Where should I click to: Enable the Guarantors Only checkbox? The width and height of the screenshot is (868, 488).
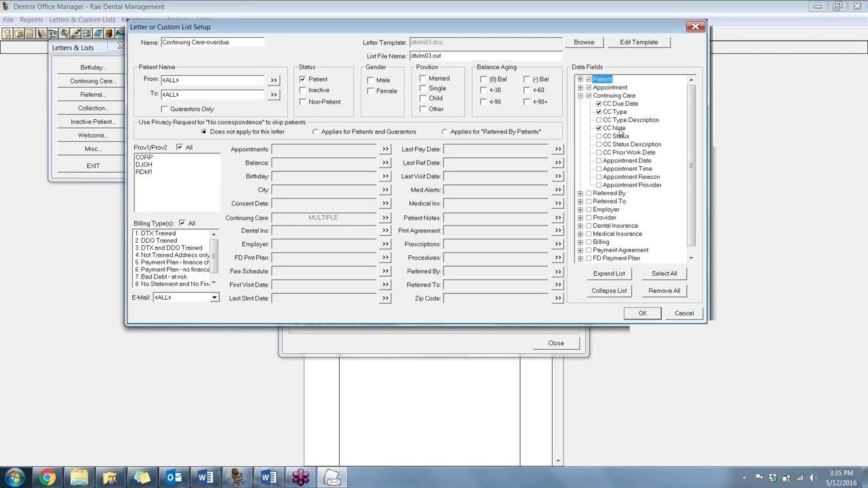(164, 109)
